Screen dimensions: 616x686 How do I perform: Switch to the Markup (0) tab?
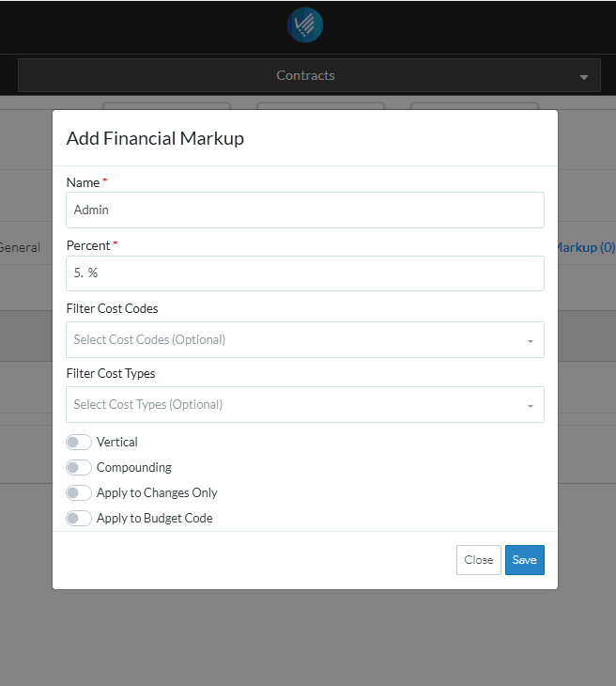click(x=585, y=247)
